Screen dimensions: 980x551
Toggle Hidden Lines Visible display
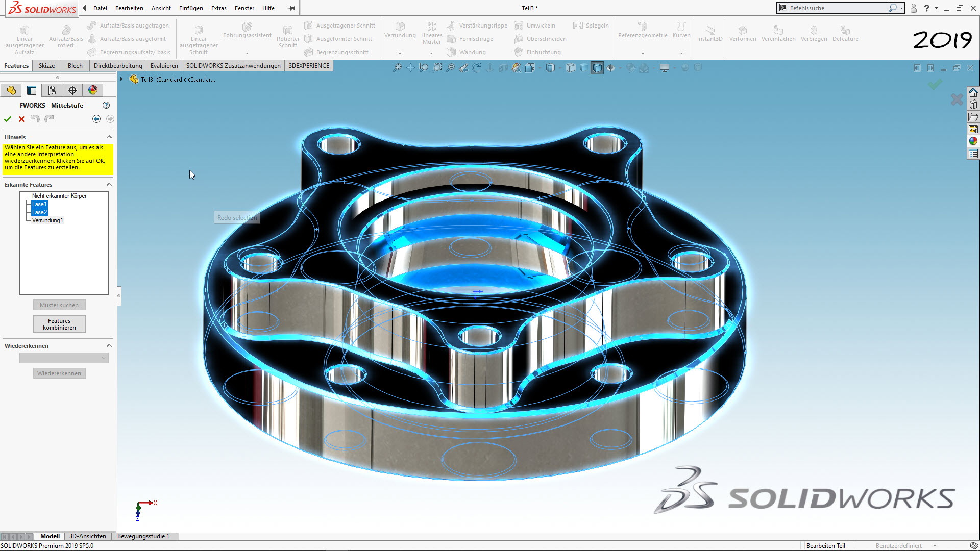coord(571,68)
